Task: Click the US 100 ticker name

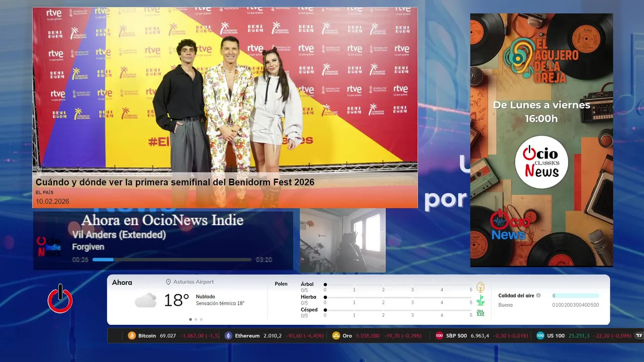Action: [x=556, y=336]
